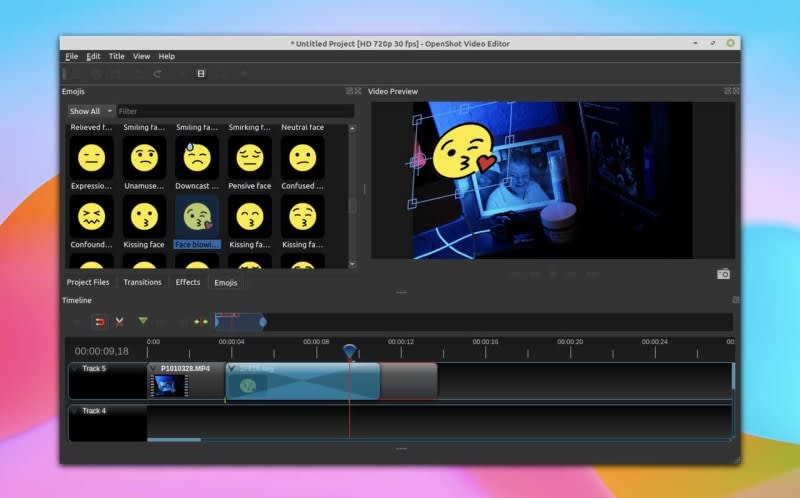Click the center timeline on playhead icon
Screen dimensions: 800x498
pos(199,321)
